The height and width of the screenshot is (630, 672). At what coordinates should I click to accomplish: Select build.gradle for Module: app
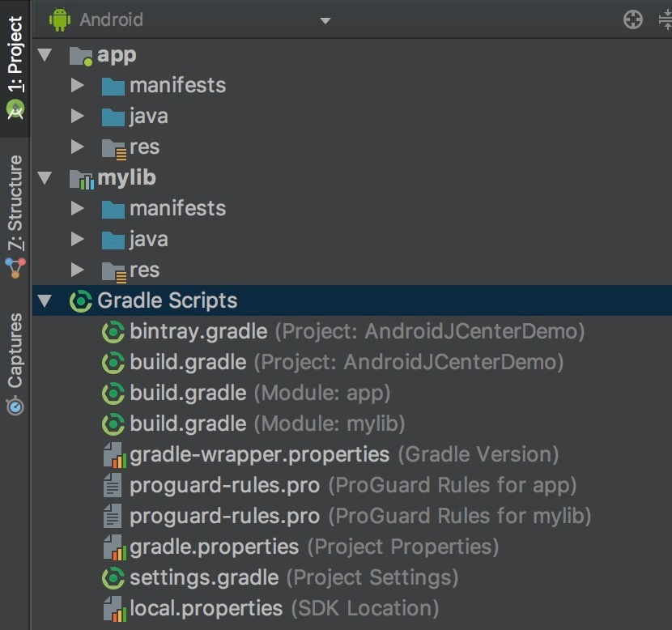188,394
